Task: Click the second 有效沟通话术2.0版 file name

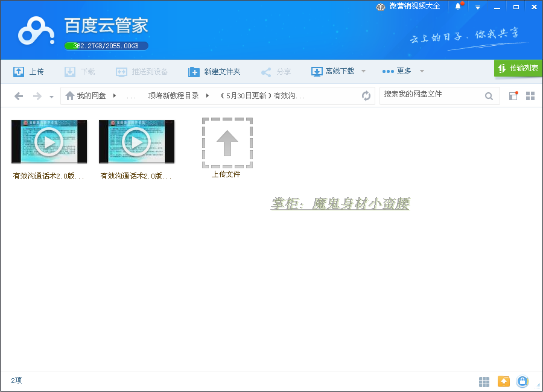Action: pos(136,176)
